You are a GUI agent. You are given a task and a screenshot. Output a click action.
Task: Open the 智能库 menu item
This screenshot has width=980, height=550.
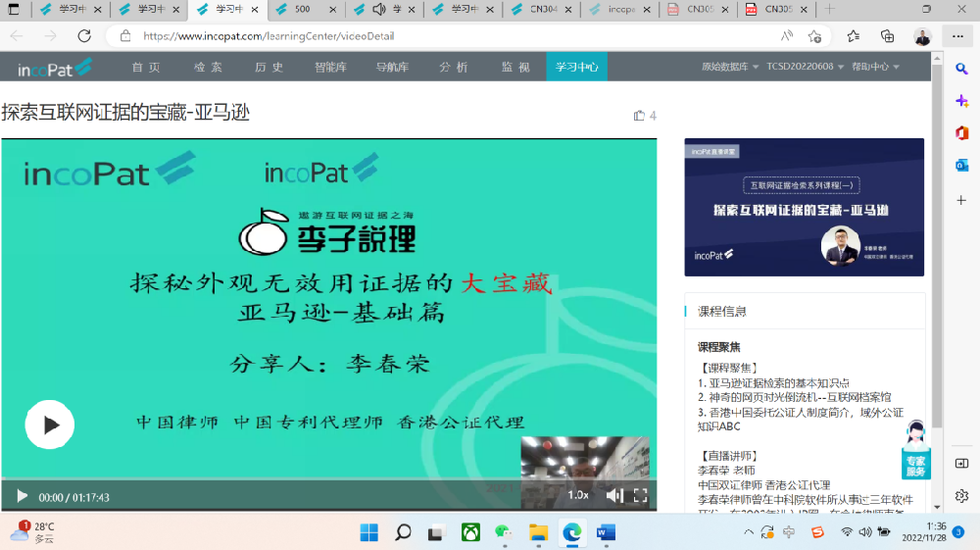(x=330, y=68)
